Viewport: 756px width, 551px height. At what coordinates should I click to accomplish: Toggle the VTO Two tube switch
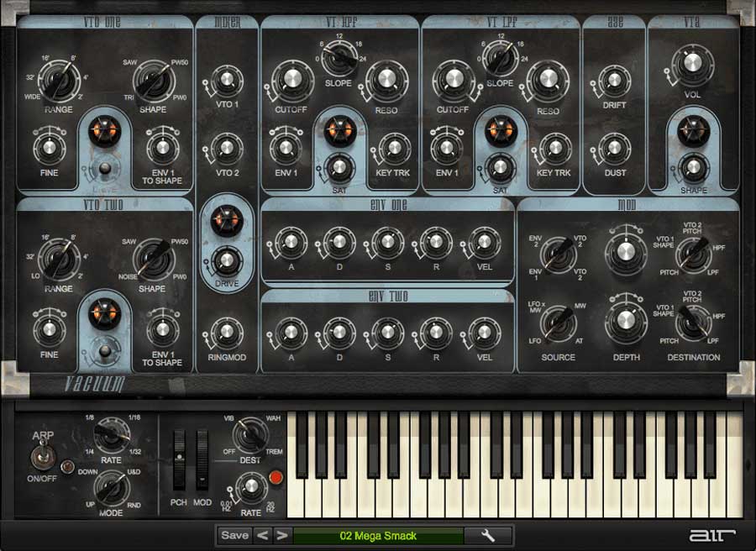coord(105,350)
